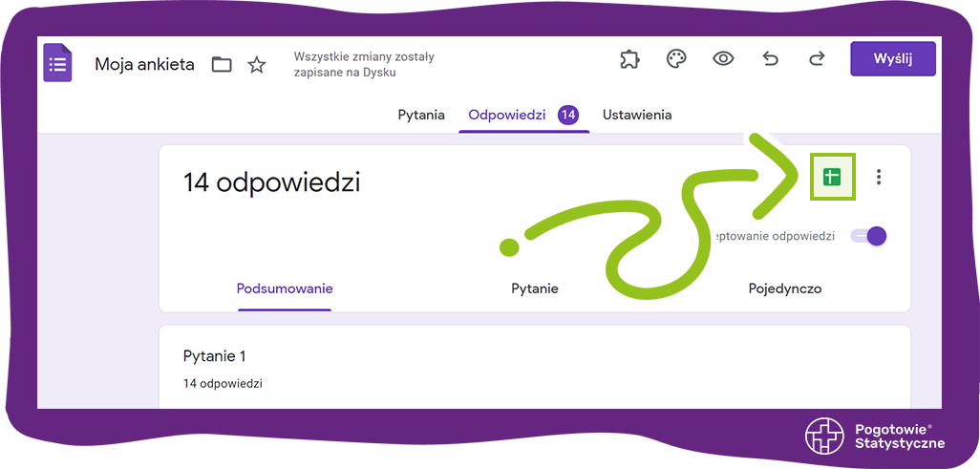
Task: Toggle accepting responses switch off
Action: pos(869,236)
